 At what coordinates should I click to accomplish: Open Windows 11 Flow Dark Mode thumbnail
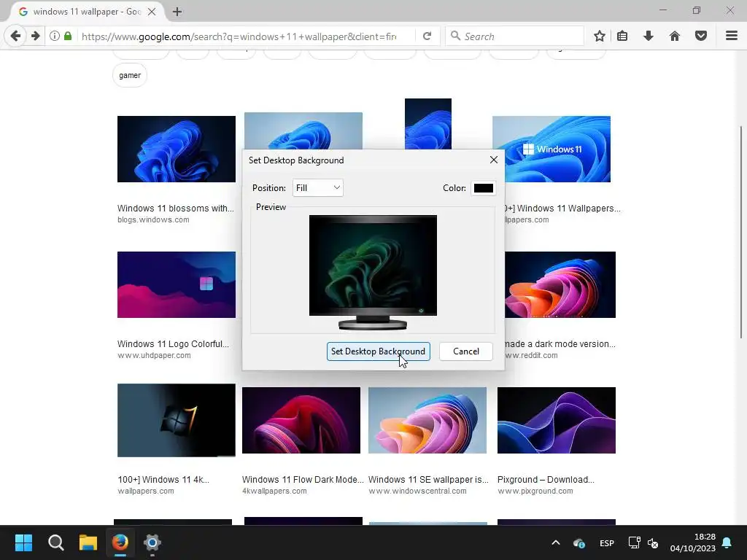pos(301,420)
